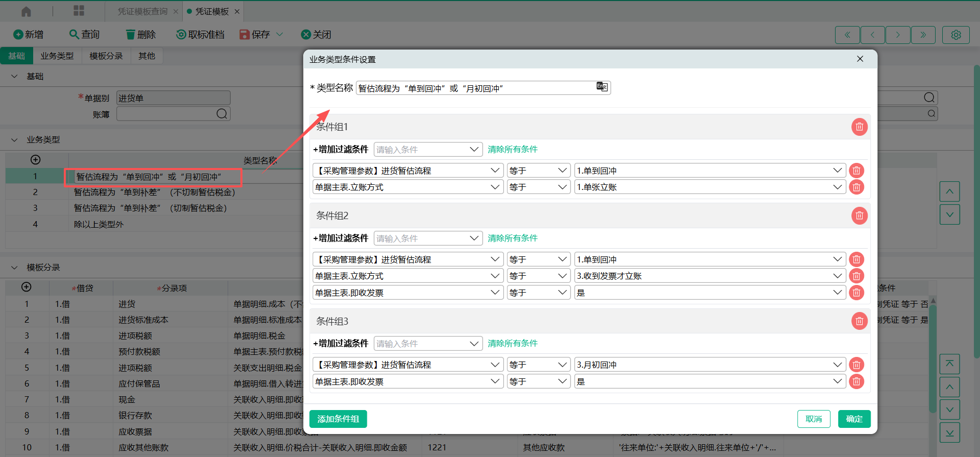The image size is (980, 457).
Task: Go to the last record navigation button
Action: coord(923,35)
